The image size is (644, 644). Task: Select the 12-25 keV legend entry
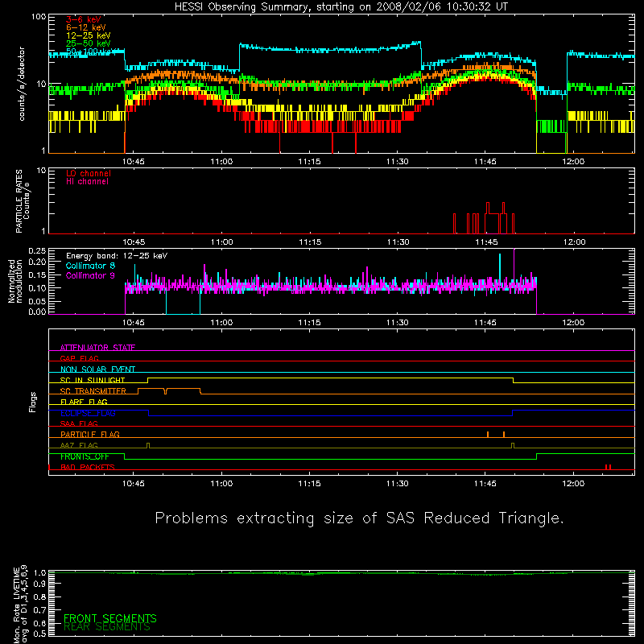[89, 35]
